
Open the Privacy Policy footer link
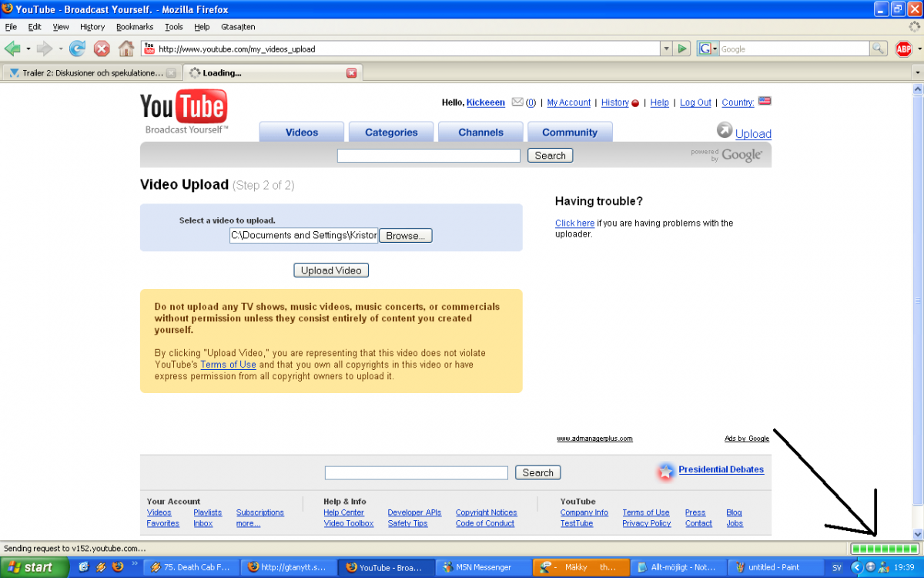pos(646,523)
